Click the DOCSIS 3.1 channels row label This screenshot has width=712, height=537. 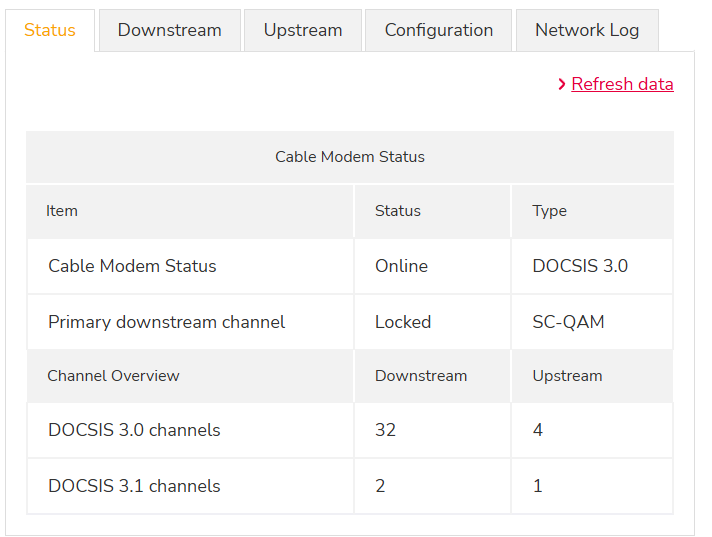pyautogui.click(x=134, y=486)
